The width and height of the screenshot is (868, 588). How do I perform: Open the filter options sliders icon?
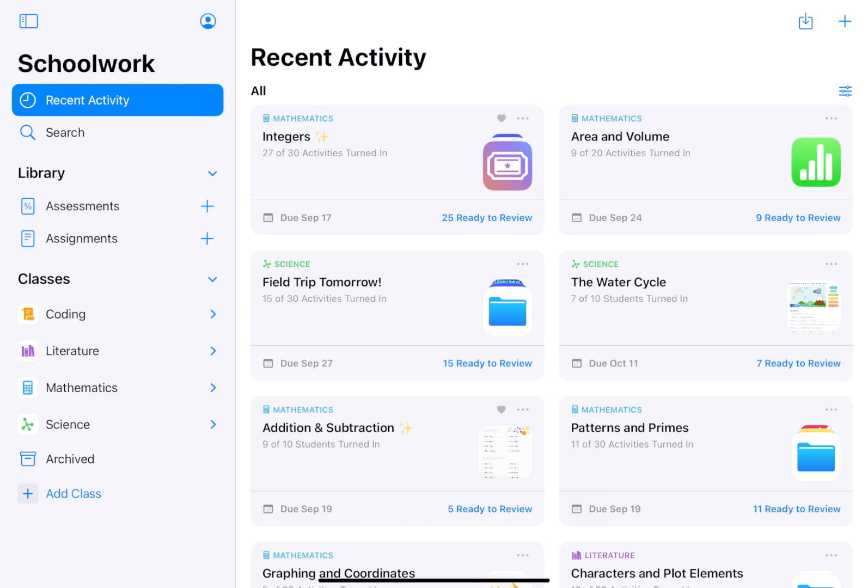[x=845, y=91]
